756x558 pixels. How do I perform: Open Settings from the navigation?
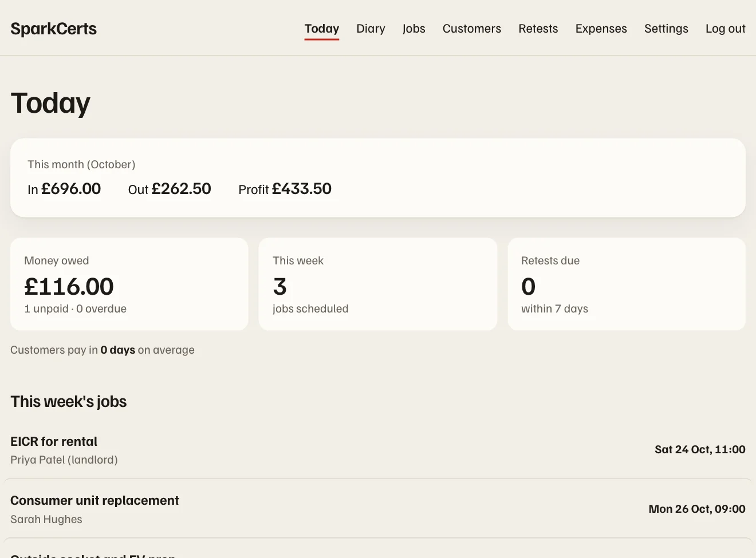coord(666,29)
